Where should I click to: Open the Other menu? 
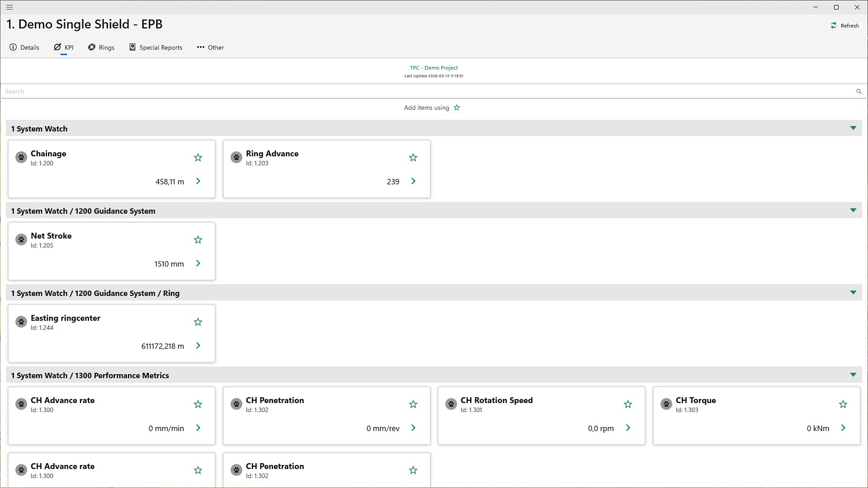point(210,47)
